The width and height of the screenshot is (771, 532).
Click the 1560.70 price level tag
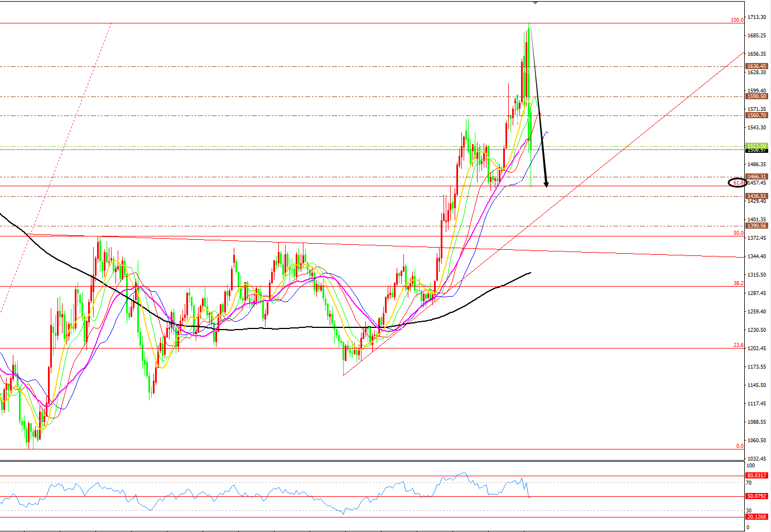(756, 115)
